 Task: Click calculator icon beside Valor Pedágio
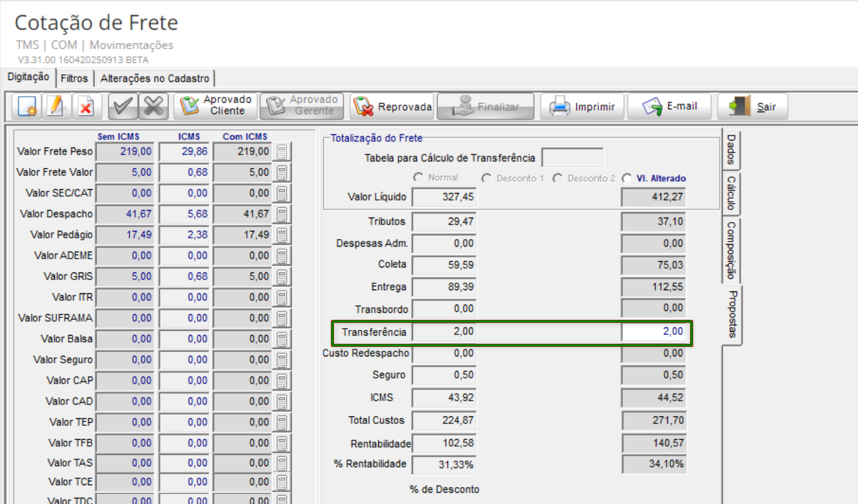pyautogui.click(x=282, y=235)
